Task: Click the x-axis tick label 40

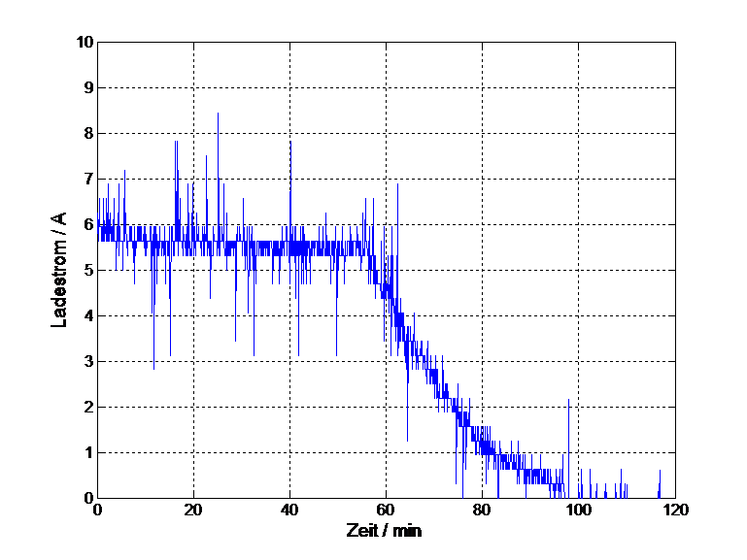Action: click(x=289, y=510)
